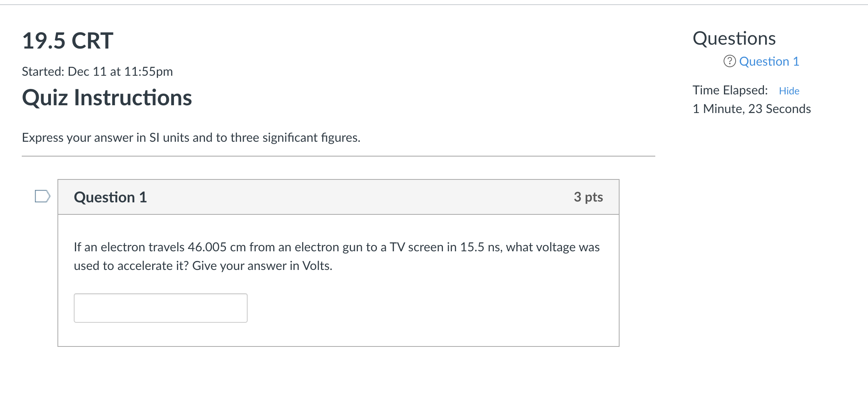The height and width of the screenshot is (395, 868).
Task: Click the 3 pts label on Question 1
Action: click(588, 197)
